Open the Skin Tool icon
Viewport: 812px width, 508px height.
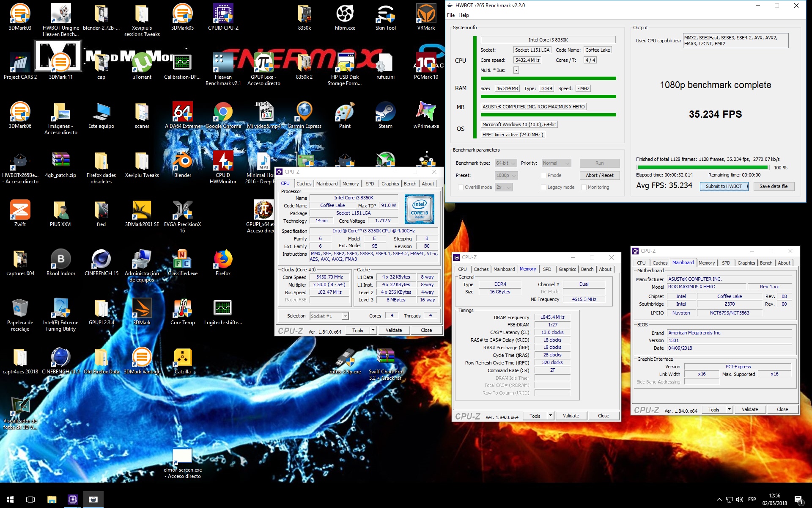click(385, 17)
